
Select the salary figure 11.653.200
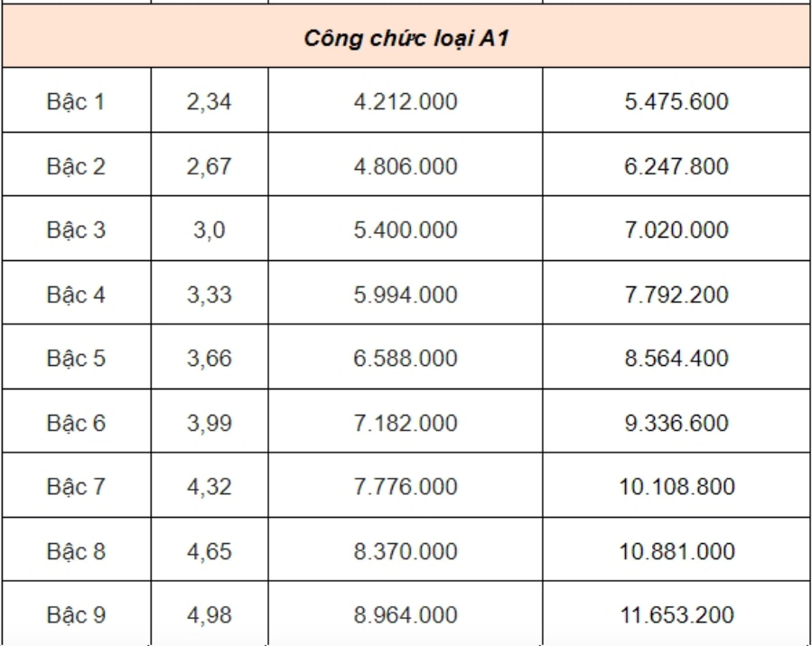click(x=677, y=615)
